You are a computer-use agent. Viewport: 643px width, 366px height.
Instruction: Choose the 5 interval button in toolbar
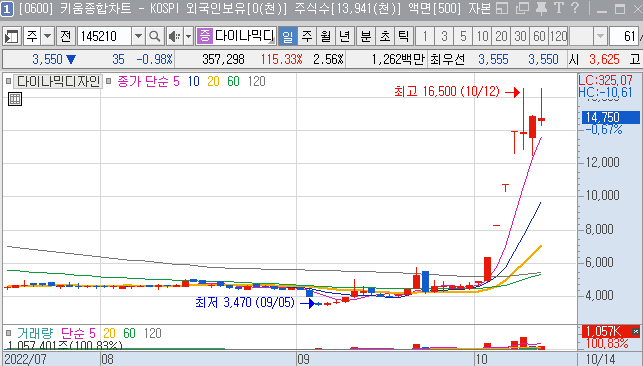coord(463,36)
